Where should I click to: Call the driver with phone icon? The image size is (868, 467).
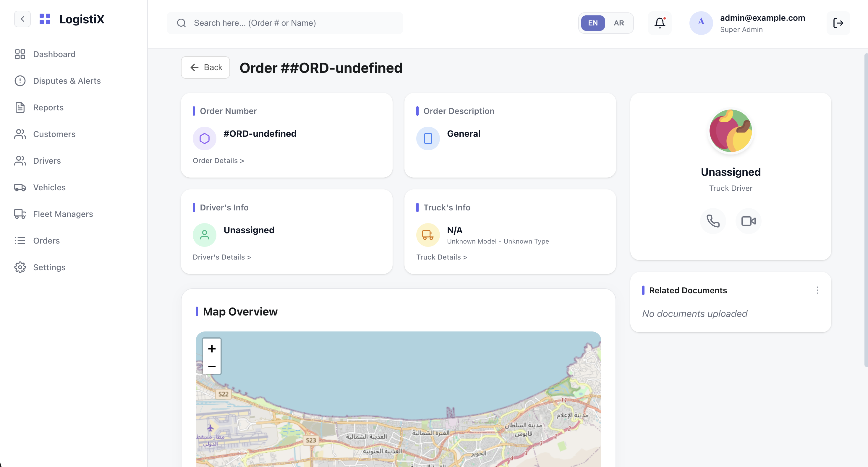[x=713, y=221]
